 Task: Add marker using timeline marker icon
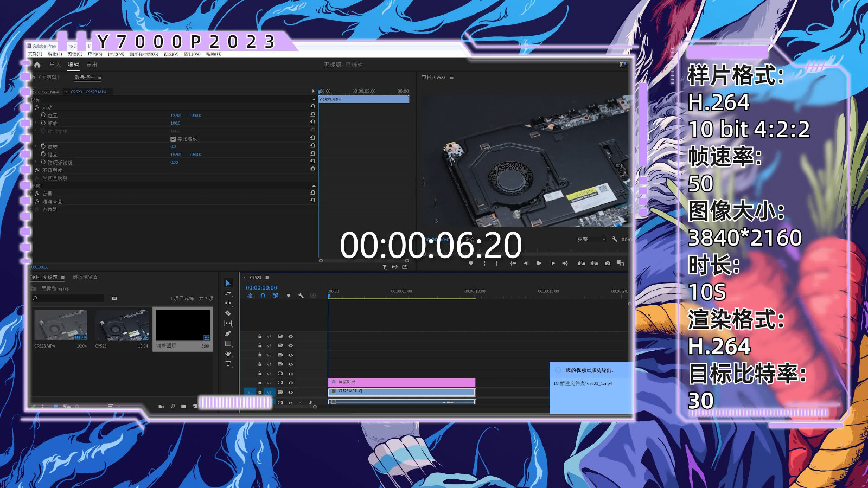(x=288, y=296)
